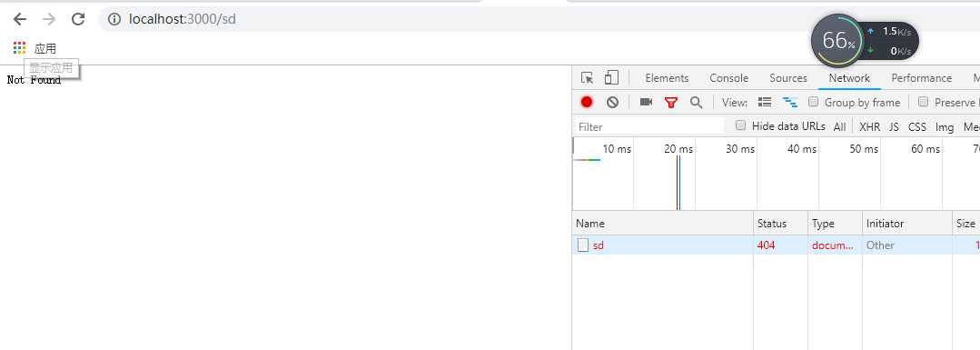This screenshot has width=980, height=350.
Task: Filter requests by CSS
Action: tap(916, 126)
